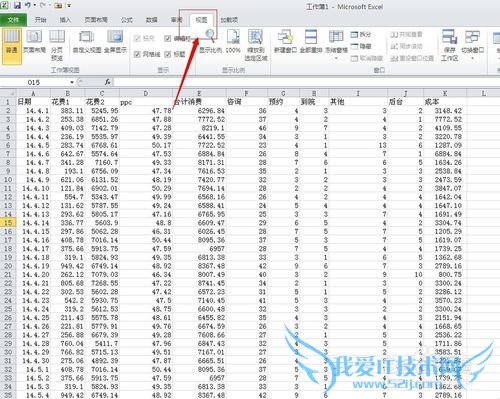
Task: Click header cell 后台
Action: click(x=405, y=102)
